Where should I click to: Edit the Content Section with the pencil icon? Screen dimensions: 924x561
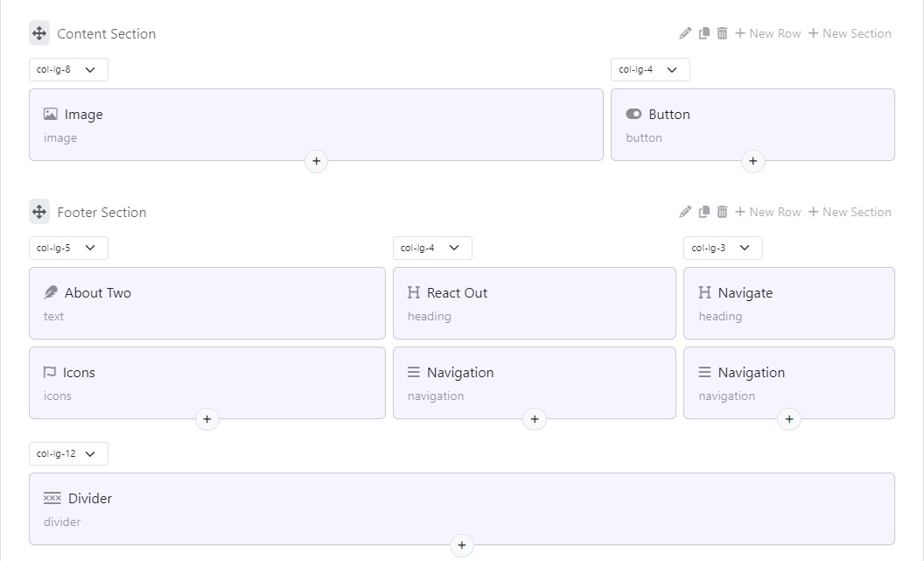point(685,33)
